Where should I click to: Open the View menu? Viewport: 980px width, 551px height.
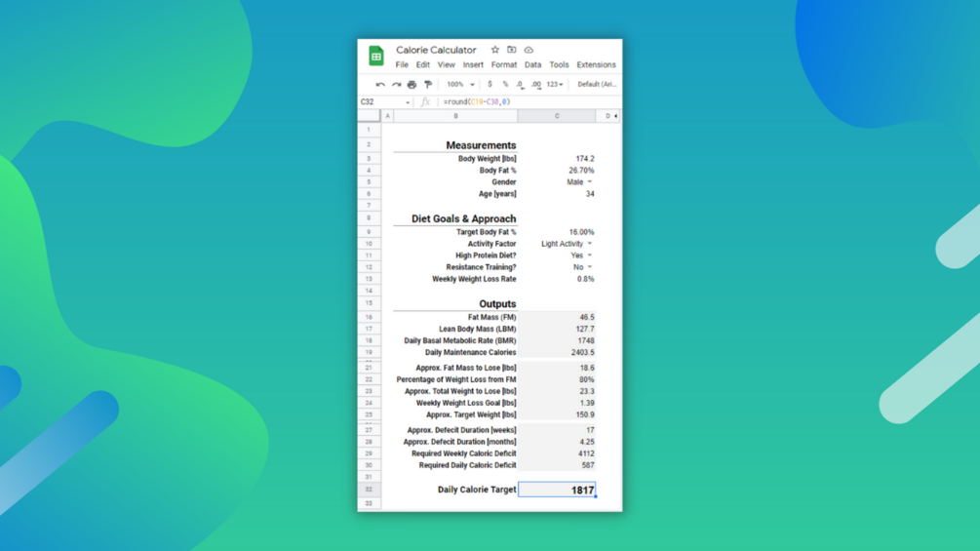click(x=447, y=65)
